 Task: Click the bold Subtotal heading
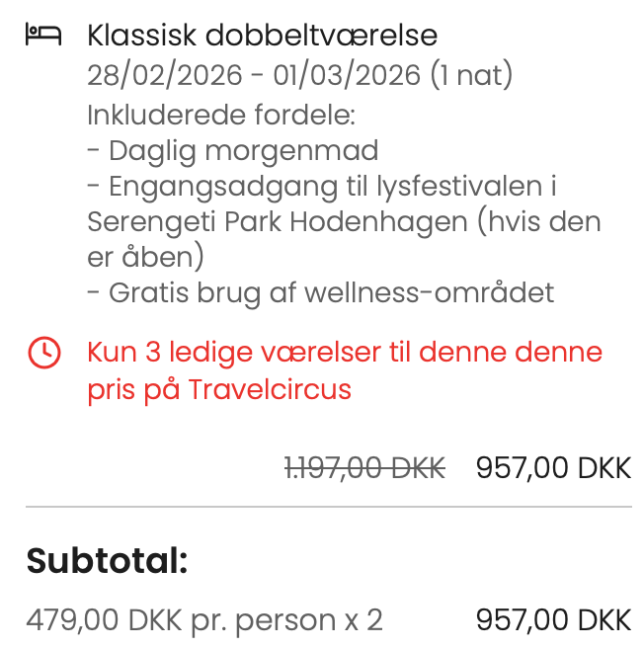pos(107,561)
